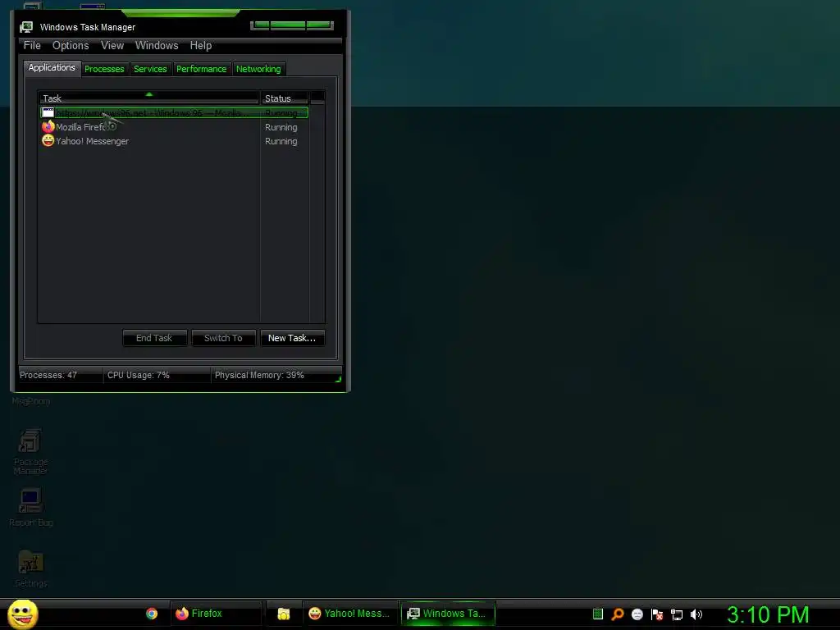Click the flag with red X tray icon
This screenshot has width=840, height=630.
pyautogui.click(x=657, y=614)
